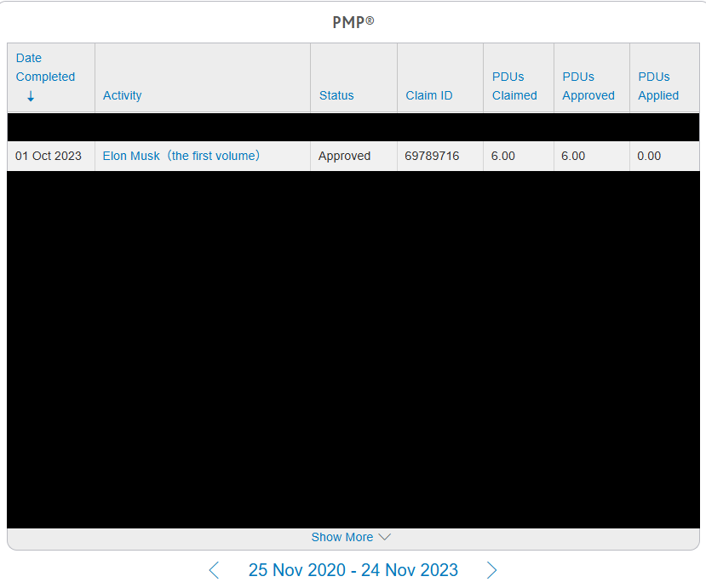Sort by the Status column header
The height and width of the screenshot is (588, 706).
point(336,95)
